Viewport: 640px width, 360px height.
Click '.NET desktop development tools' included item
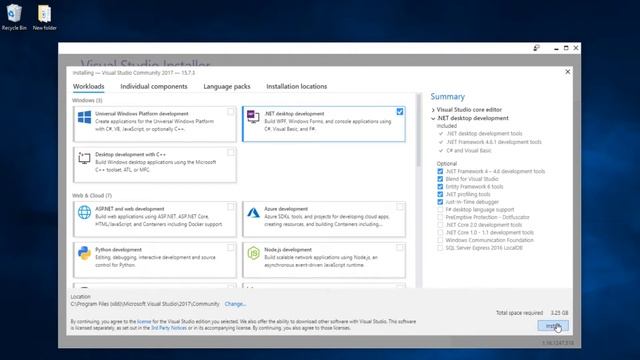point(484,133)
